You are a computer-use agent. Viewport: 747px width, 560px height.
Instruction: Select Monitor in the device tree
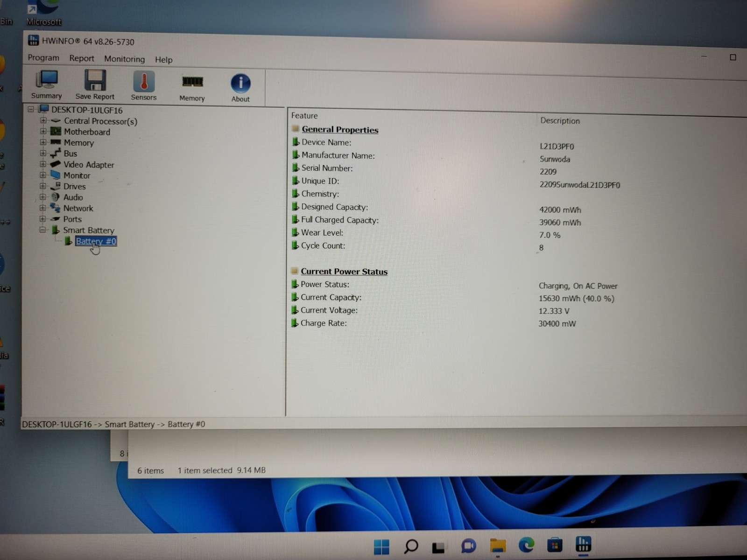tap(77, 175)
